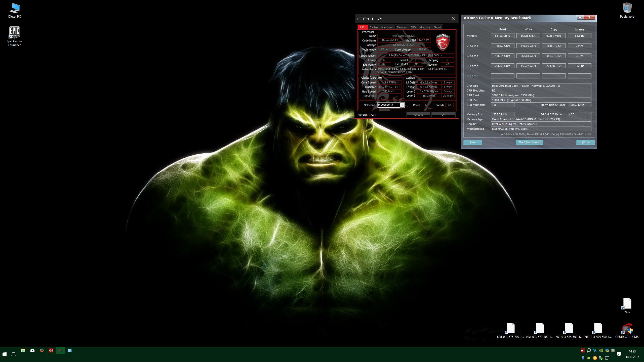Switch to the CPU tab in CPU-Z
This screenshot has width=644, height=362.
pyautogui.click(x=363, y=27)
